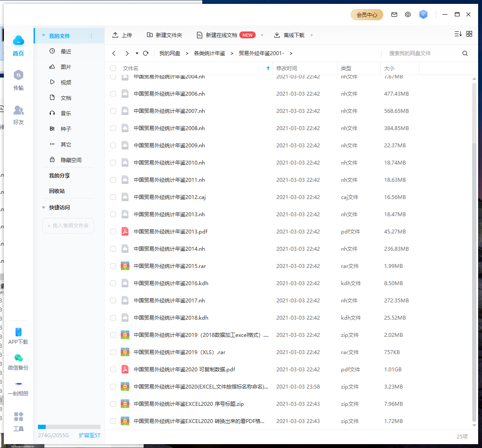482x448 pixels.
Task: Check the box for 中国贸易外经统计年鉴2014.nh
Action: point(113,249)
